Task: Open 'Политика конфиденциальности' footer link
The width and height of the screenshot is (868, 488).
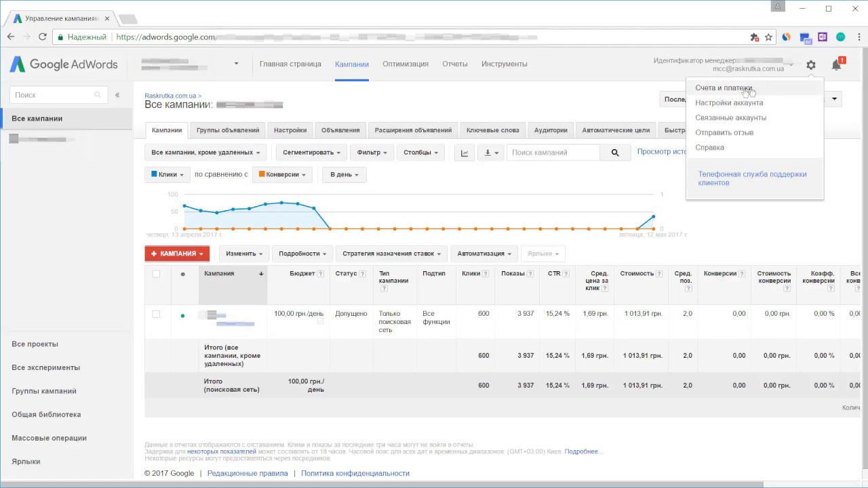Action: coord(355,474)
